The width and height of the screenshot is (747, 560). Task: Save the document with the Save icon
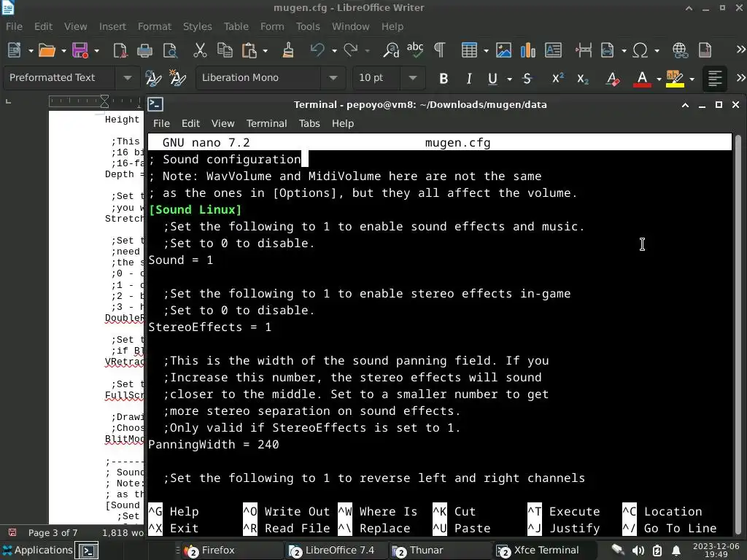[x=80, y=50]
